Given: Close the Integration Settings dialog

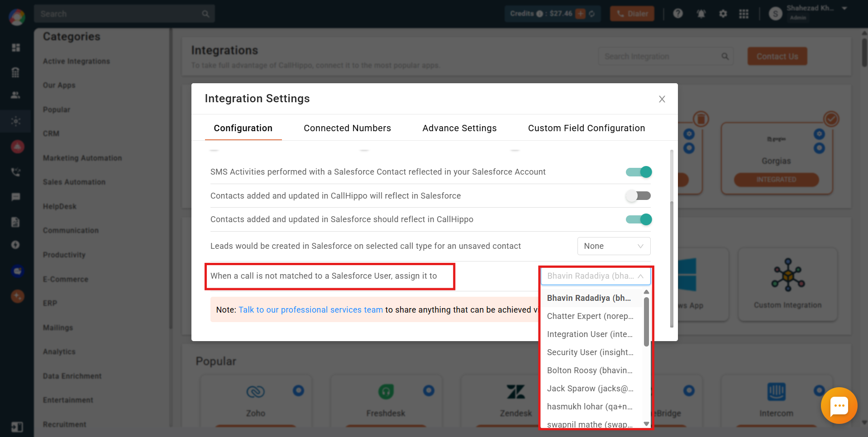Looking at the screenshot, I should coord(662,99).
